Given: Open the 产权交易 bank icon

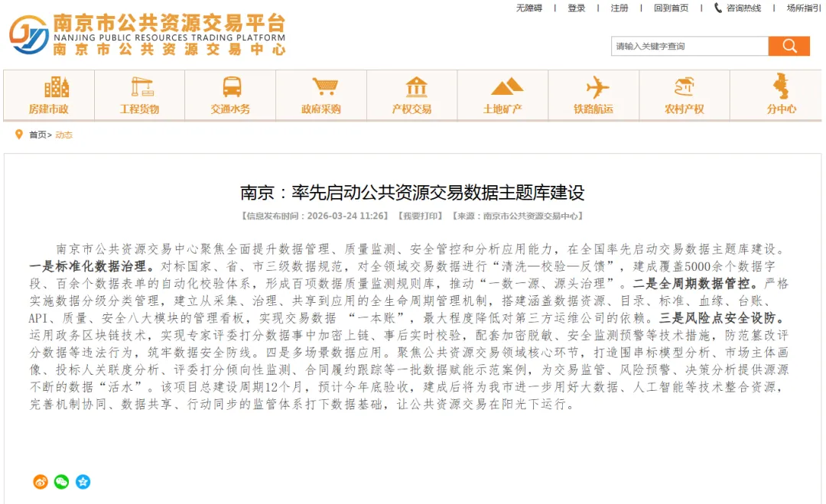Looking at the screenshot, I should pos(416,87).
